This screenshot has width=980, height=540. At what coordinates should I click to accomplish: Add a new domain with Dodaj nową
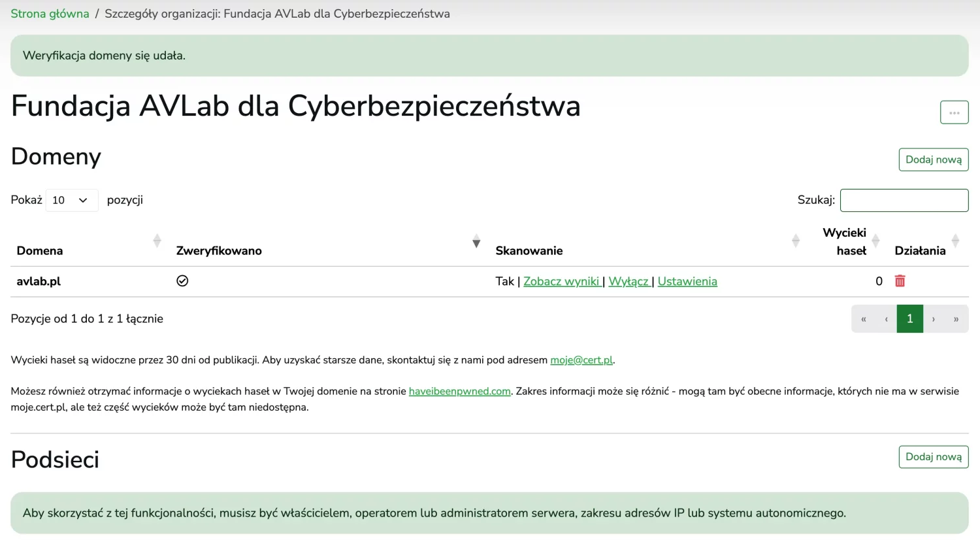pyautogui.click(x=934, y=160)
